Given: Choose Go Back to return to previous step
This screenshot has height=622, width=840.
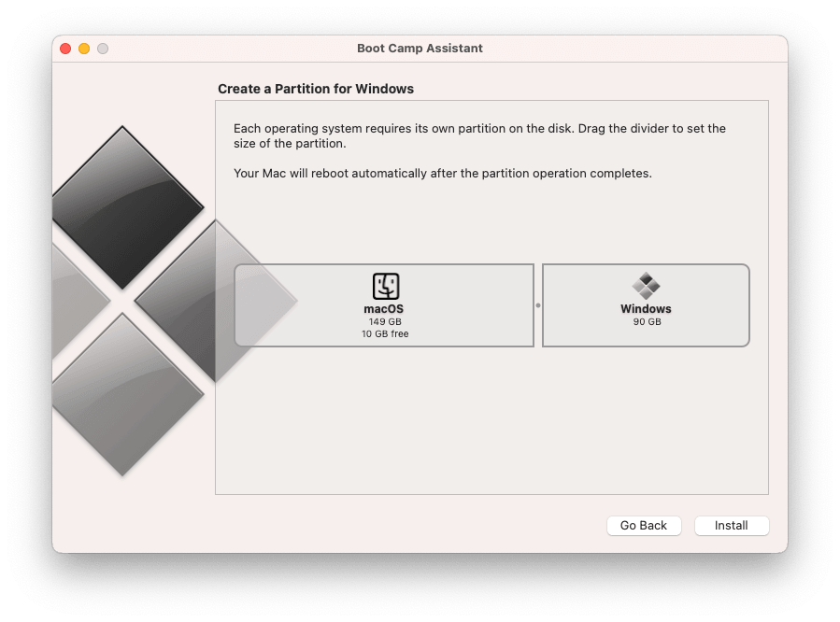Looking at the screenshot, I should pyautogui.click(x=644, y=525).
